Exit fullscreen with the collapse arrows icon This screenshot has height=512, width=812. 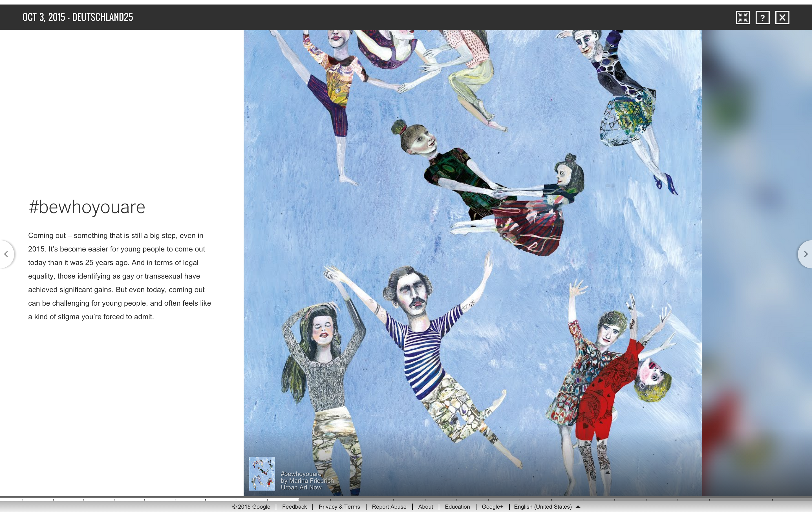pyautogui.click(x=743, y=17)
